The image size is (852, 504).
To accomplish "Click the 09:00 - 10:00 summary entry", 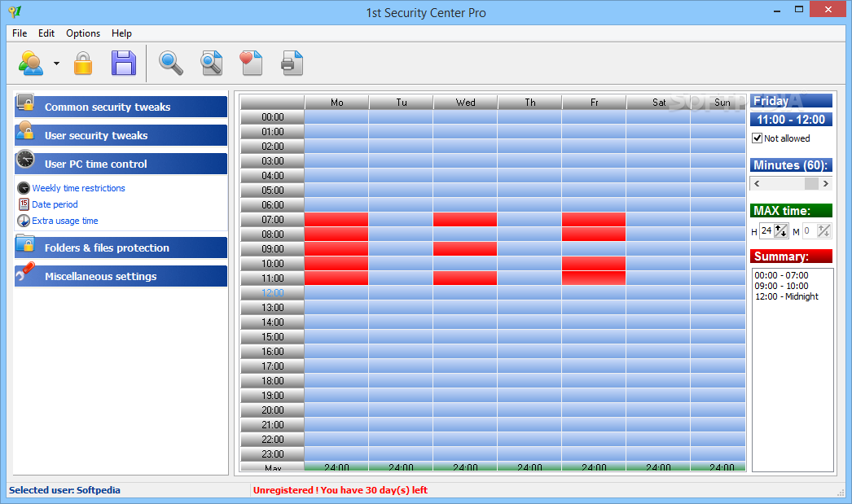I will click(781, 286).
